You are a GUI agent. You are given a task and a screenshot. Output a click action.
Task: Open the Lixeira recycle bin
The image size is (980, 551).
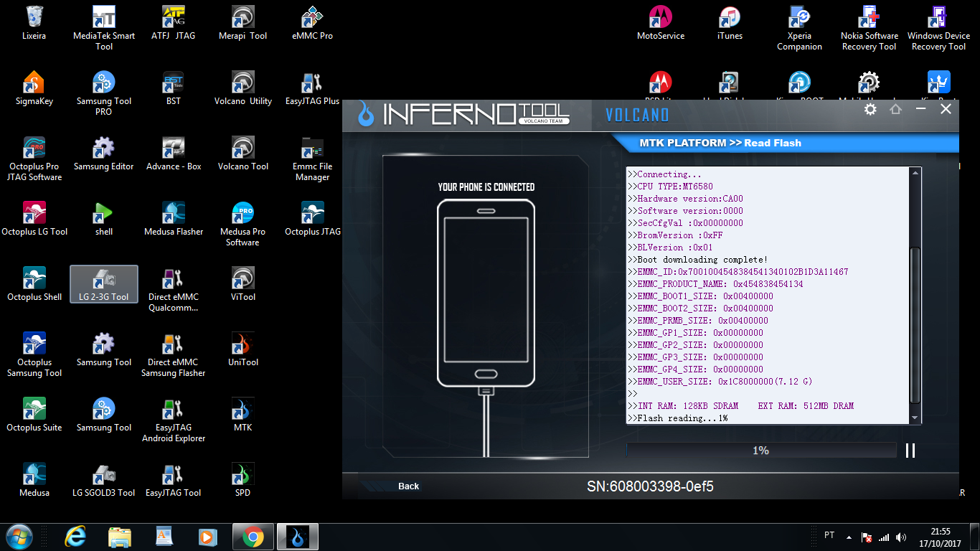tap(34, 22)
